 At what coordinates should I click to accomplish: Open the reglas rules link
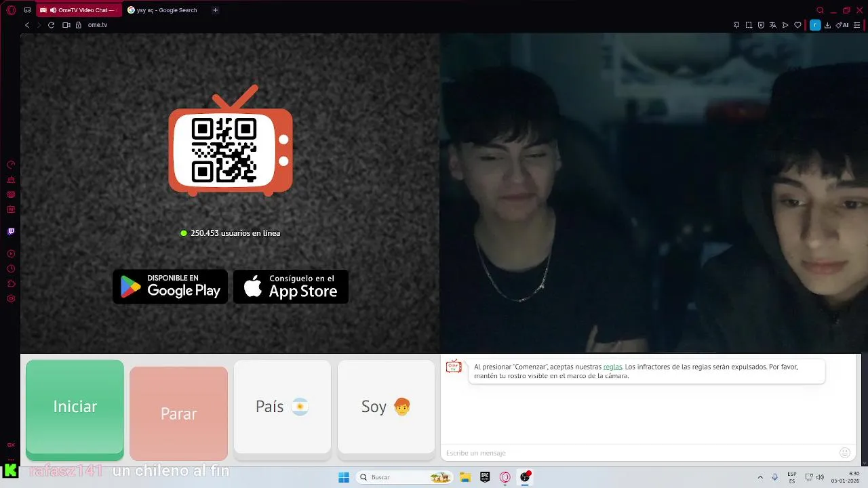click(612, 367)
